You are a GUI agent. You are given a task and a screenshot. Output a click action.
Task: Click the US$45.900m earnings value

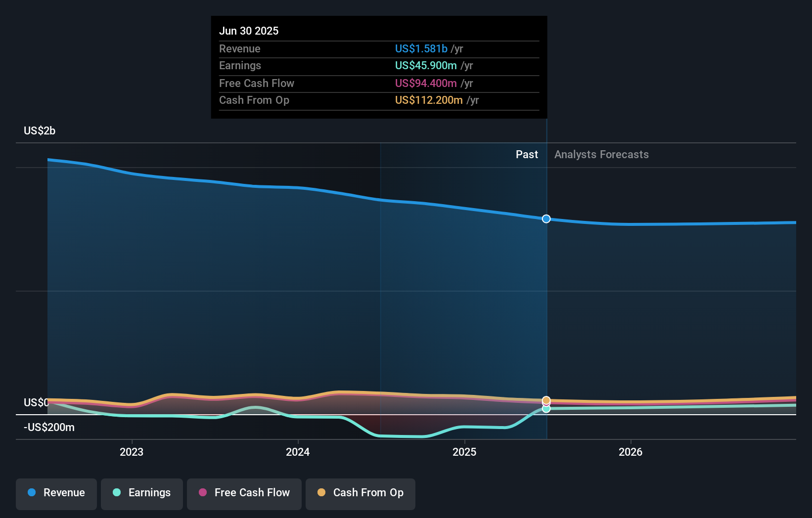(426, 65)
